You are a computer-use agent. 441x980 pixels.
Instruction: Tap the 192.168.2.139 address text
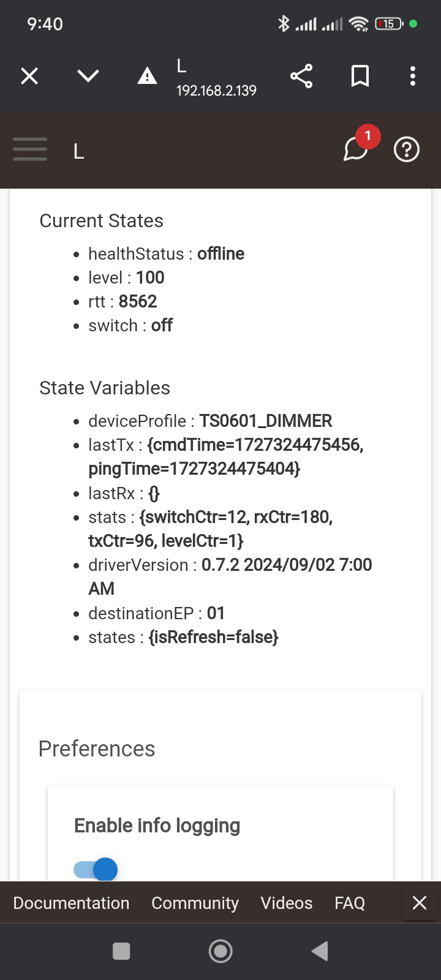click(216, 91)
